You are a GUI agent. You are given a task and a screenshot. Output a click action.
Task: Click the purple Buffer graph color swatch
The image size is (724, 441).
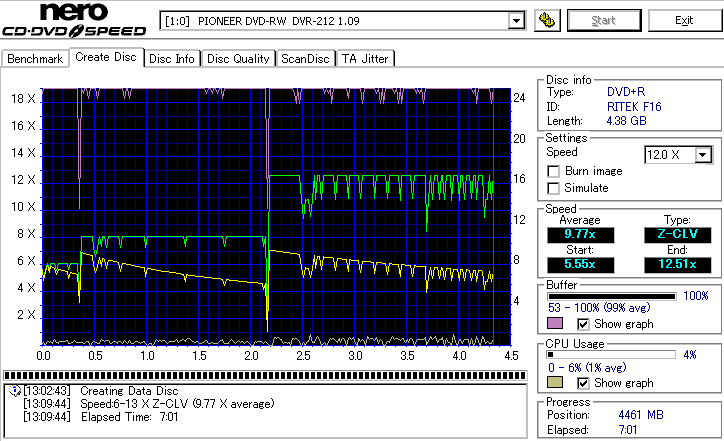click(x=555, y=323)
